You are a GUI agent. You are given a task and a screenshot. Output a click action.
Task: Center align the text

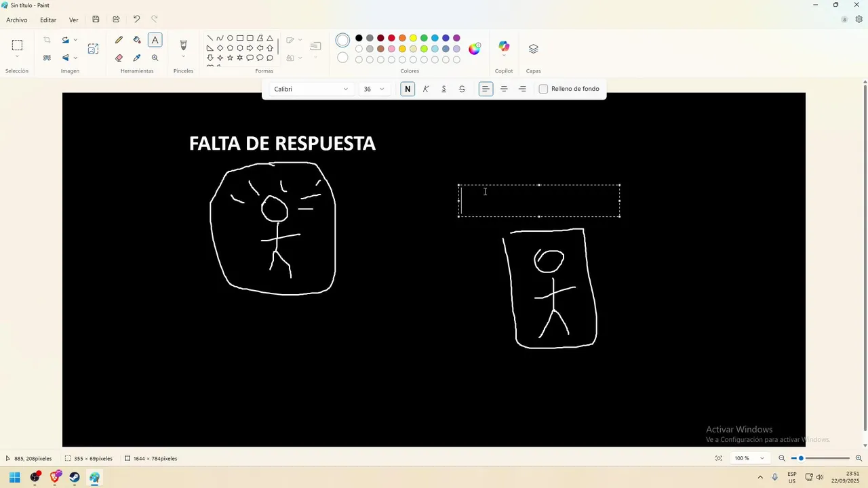(x=504, y=89)
